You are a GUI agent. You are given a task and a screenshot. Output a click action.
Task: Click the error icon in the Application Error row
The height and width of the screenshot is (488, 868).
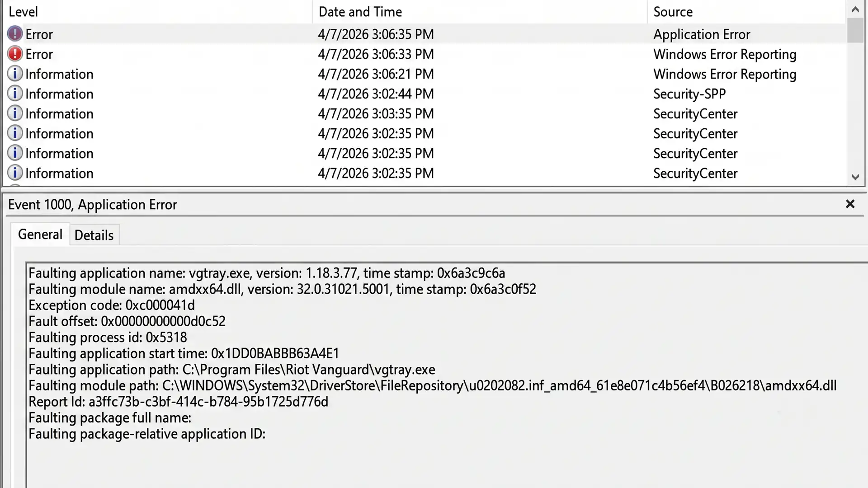click(x=15, y=34)
